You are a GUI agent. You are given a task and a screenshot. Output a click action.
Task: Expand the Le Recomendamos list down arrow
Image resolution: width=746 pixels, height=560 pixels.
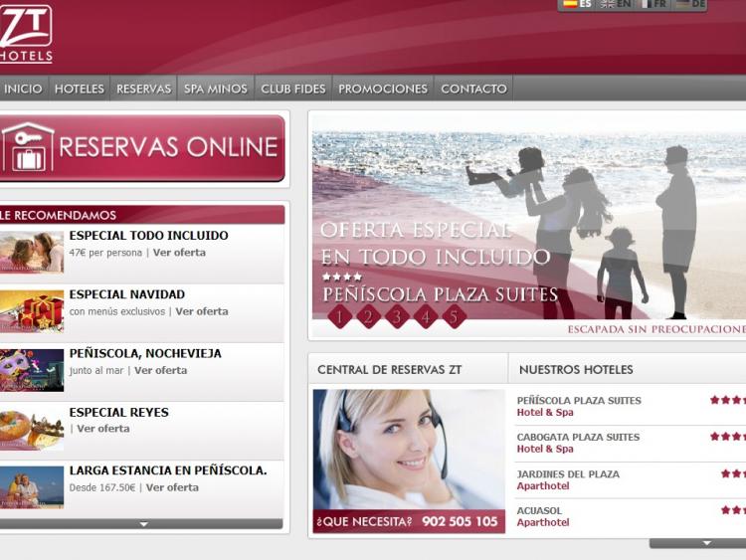coord(142,523)
